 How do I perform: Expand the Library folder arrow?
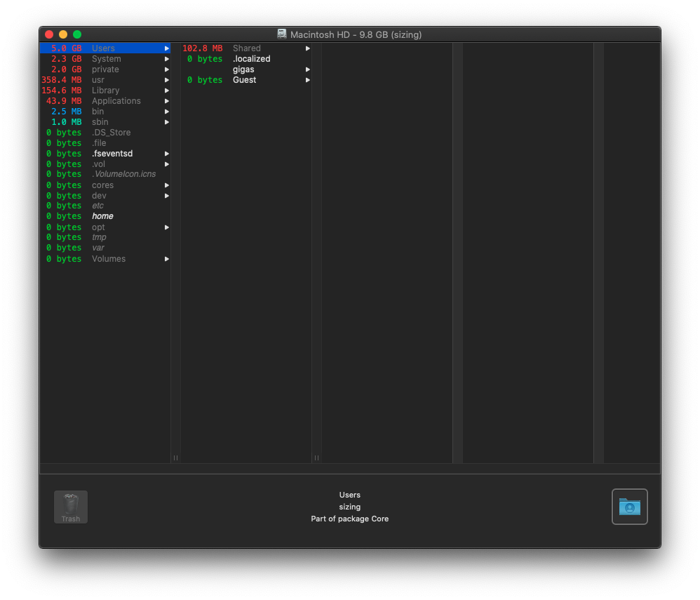166,91
